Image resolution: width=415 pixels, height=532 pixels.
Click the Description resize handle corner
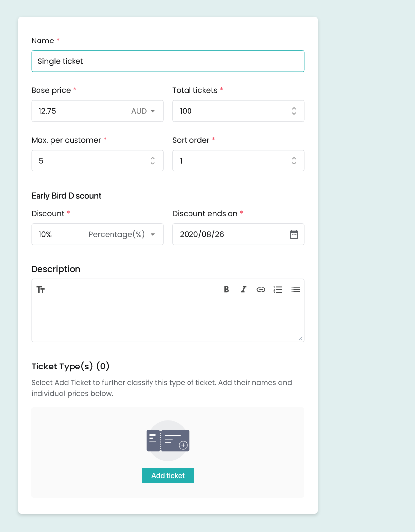click(x=301, y=338)
